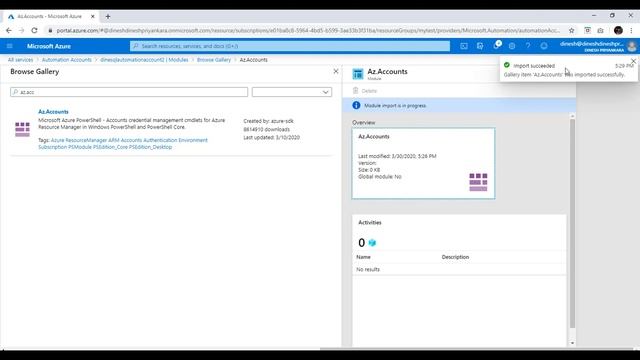Close the Az.Accounts browser tab
The width and height of the screenshot is (640, 360).
click(93, 16)
